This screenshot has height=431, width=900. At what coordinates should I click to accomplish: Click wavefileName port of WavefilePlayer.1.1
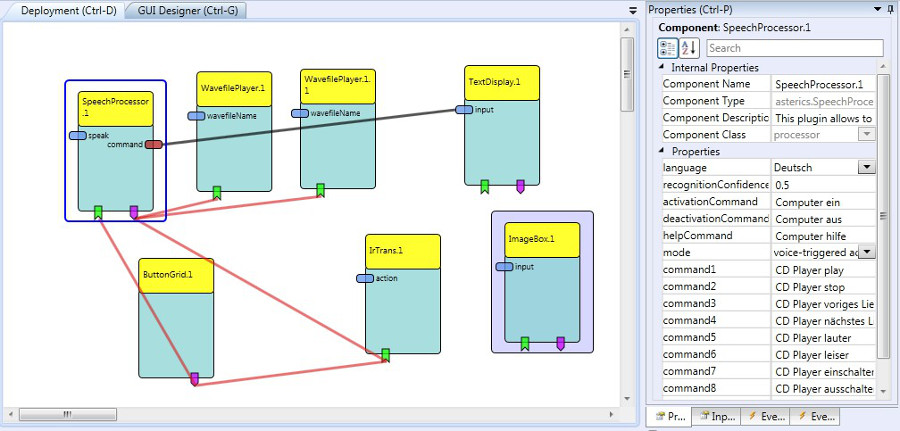click(300, 114)
